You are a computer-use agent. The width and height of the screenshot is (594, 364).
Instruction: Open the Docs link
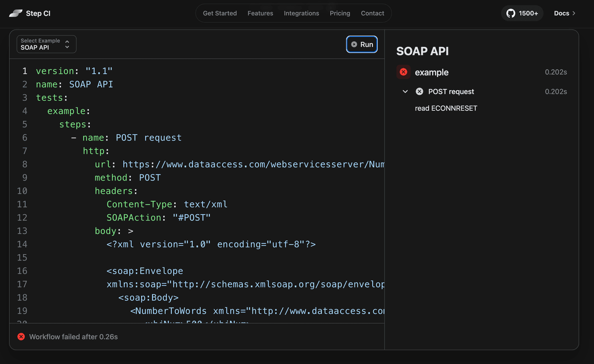pyautogui.click(x=561, y=13)
